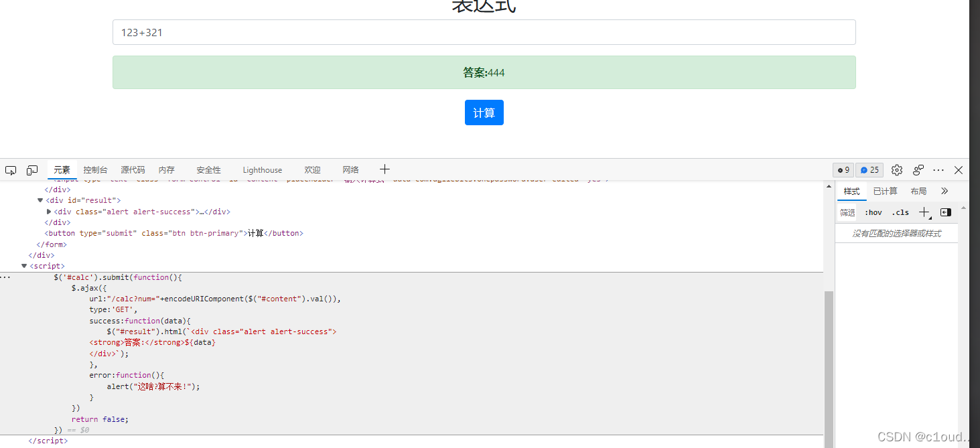Open the 欢迎 tab
Viewport: 980px width, 448px height.
(312, 170)
